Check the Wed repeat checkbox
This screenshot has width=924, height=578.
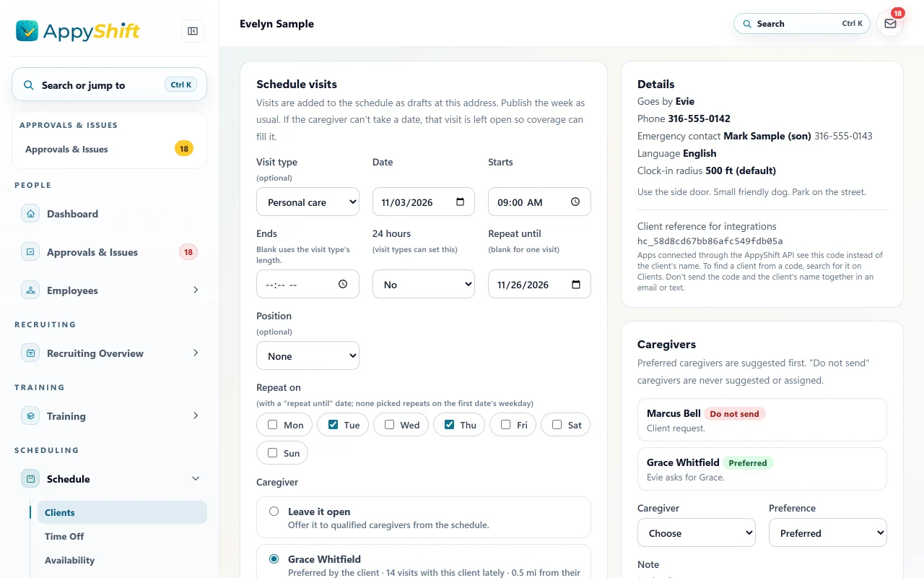389,425
